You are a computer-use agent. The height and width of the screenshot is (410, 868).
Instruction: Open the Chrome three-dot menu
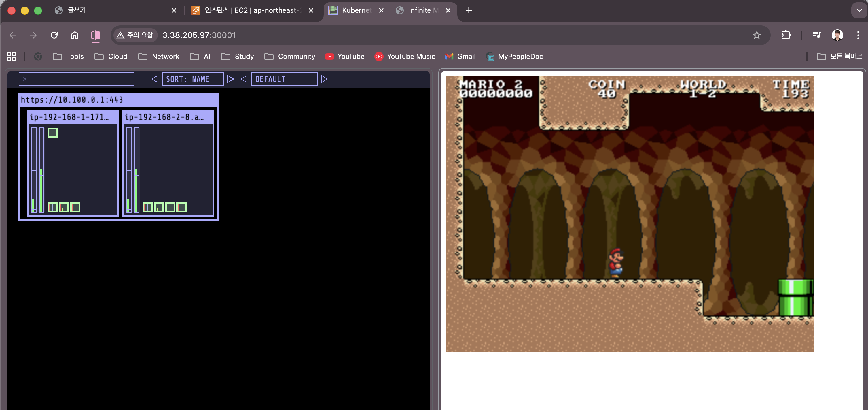(x=858, y=35)
